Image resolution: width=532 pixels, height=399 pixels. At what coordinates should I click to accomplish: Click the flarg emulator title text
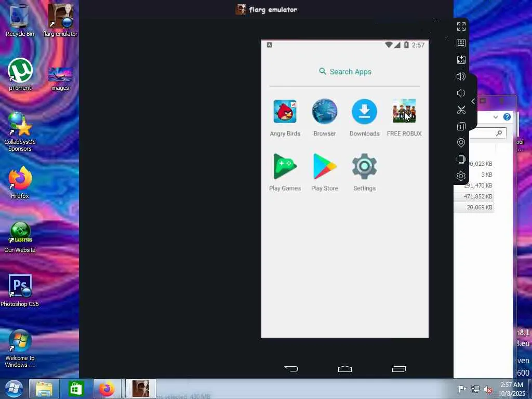(x=273, y=9)
